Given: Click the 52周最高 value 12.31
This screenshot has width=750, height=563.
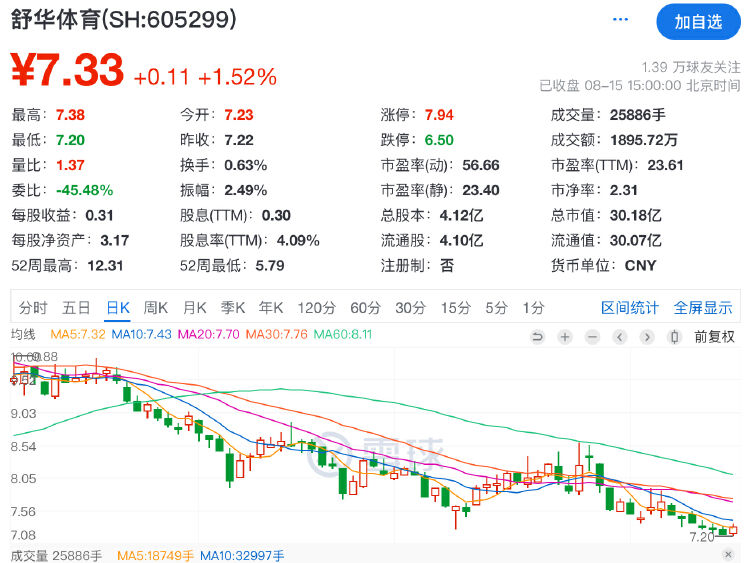Looking at the screenshot, I should (105, 265).
